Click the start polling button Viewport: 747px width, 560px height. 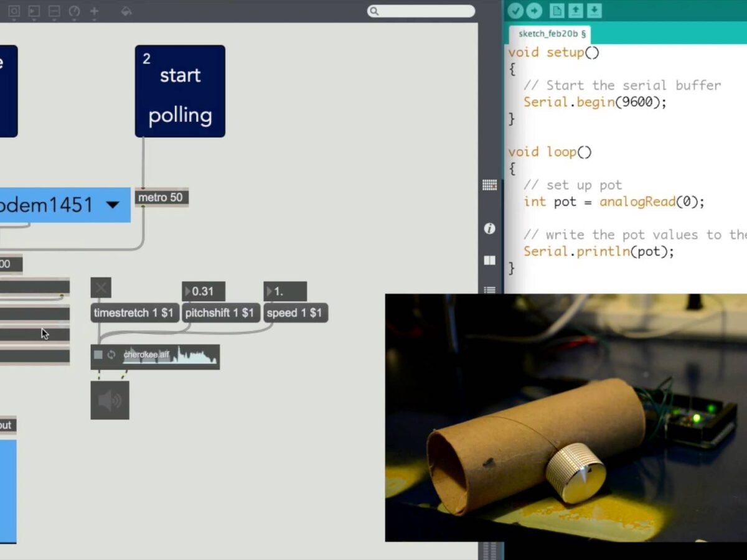[180, 91]
